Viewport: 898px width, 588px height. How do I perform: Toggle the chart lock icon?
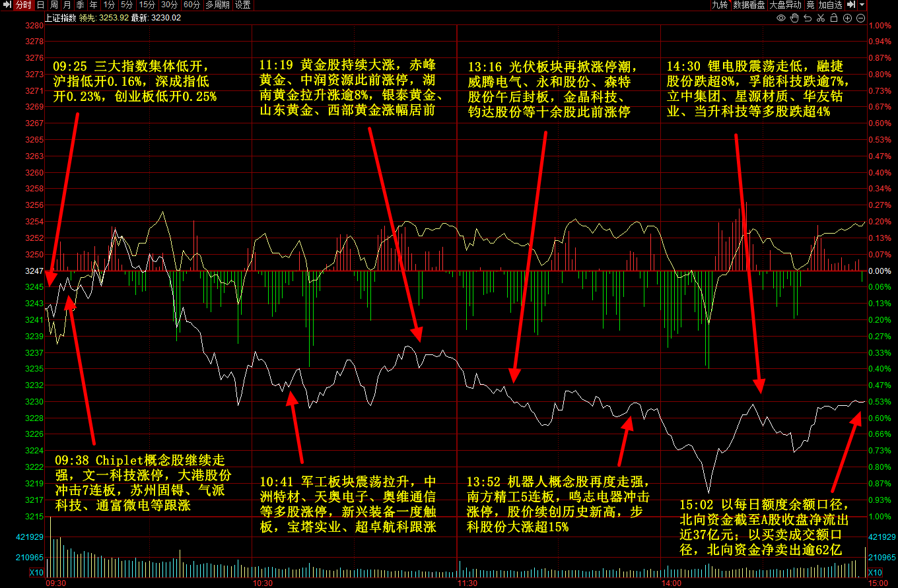[x=835, y=18]
